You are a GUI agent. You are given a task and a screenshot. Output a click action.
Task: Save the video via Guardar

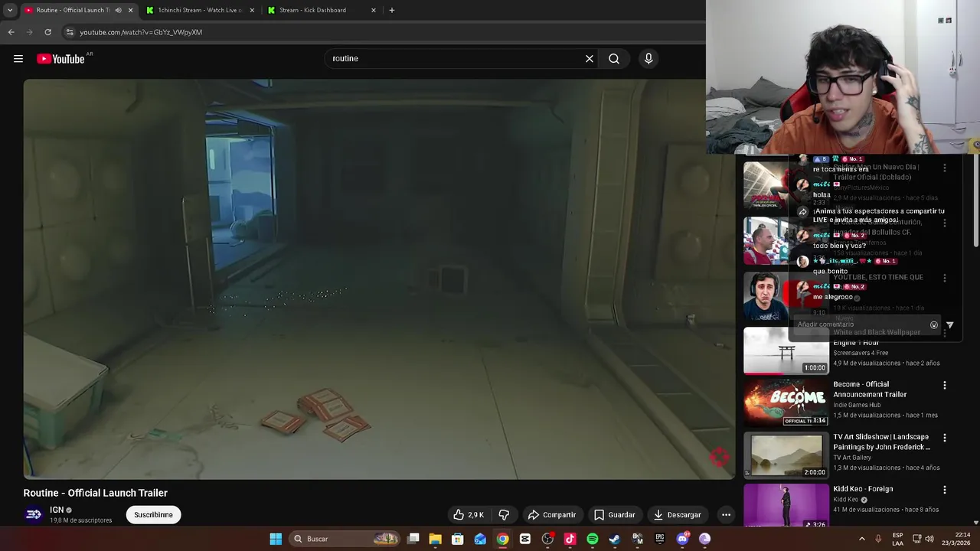coord(615,515)
